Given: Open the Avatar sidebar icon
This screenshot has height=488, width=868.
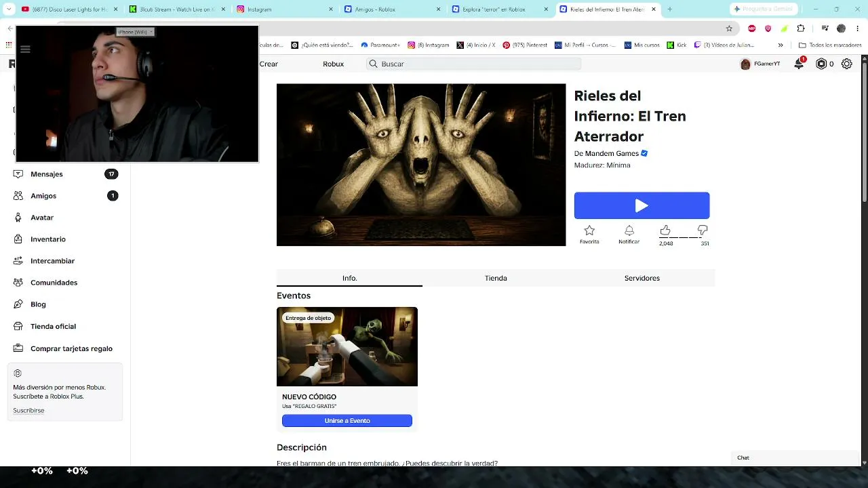Looking at the screenshot, I should point(18,218).
